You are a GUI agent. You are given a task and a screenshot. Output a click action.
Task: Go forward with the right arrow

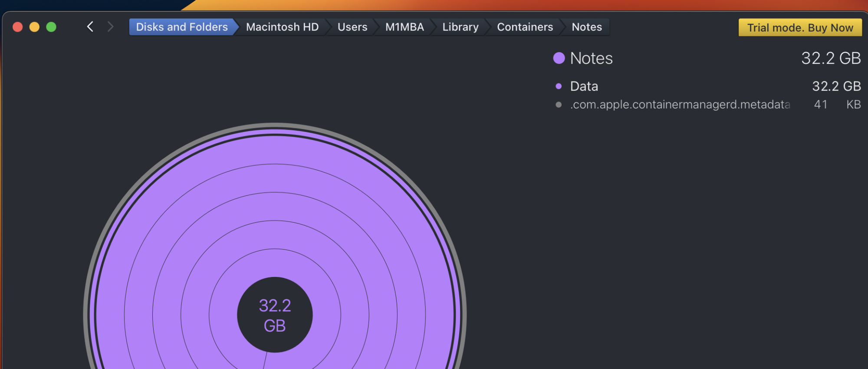110,27
